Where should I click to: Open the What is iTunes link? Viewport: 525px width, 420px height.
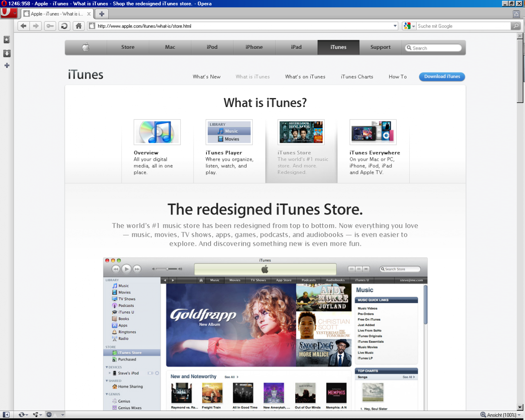point(252,77)
